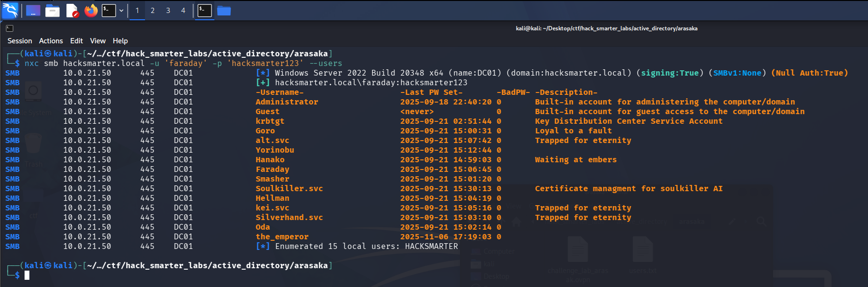Switch to workspace 4
The image size is (868, 287).
(x=183, y=10)
